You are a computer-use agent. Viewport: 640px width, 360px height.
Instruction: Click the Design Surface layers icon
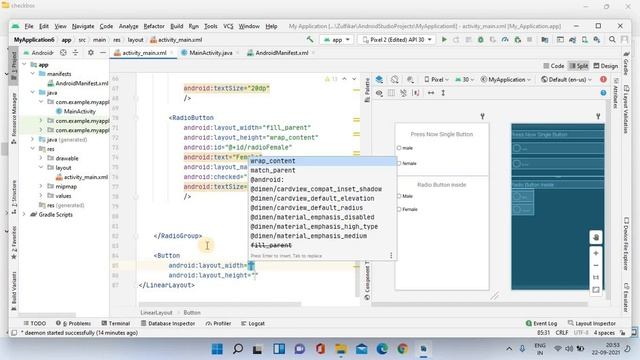pos(379,79)
